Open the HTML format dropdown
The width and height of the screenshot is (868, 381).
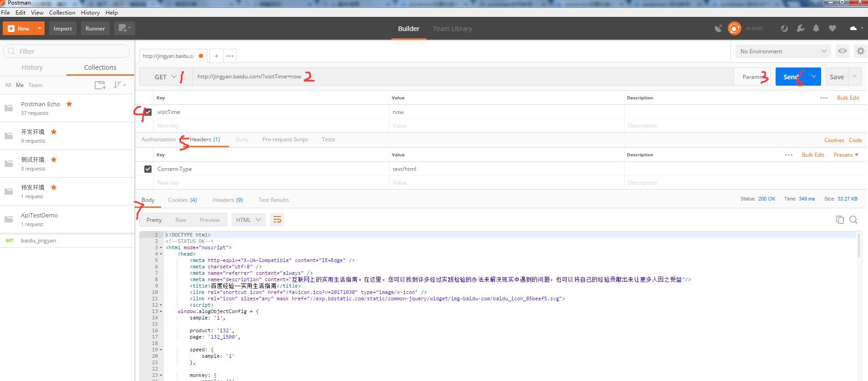pos(249,220)
